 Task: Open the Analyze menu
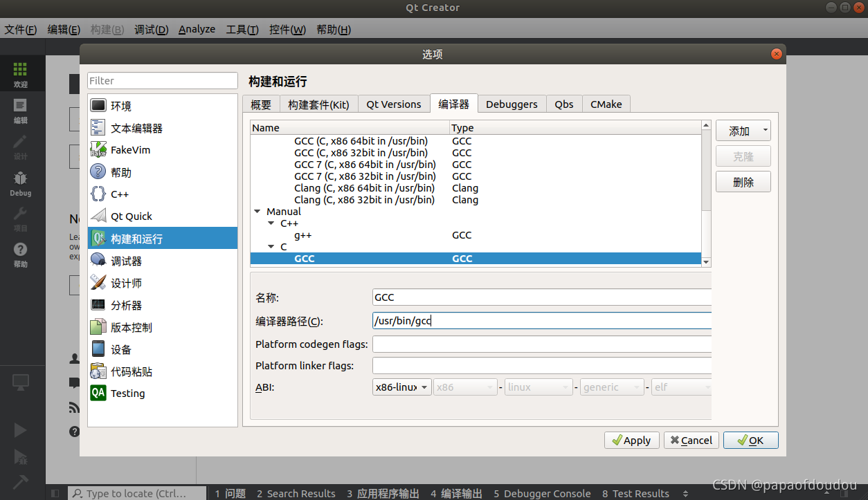(x=197, y=30)
